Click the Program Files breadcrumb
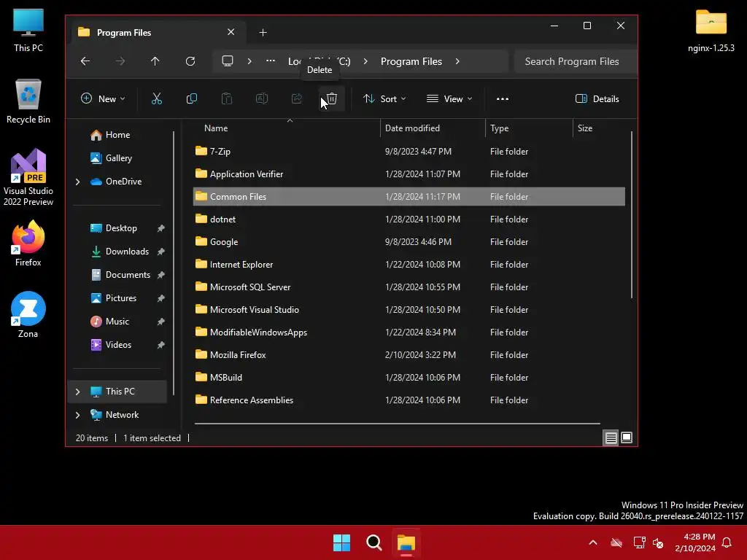747x560 pixels. pyautogui.click(x=411, y=61)
